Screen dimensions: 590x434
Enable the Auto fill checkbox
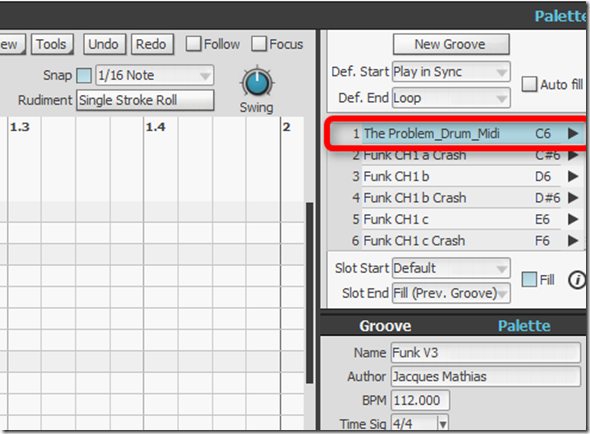coord(529,84)
